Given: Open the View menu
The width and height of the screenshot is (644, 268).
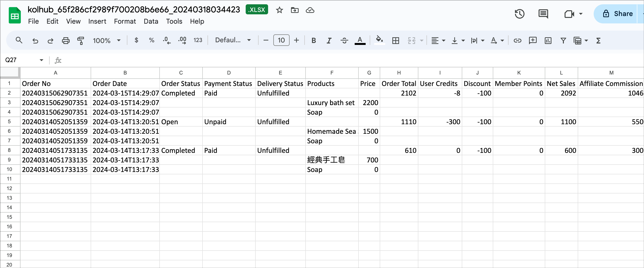Looking at the screenshot, I should coord(73,21).
